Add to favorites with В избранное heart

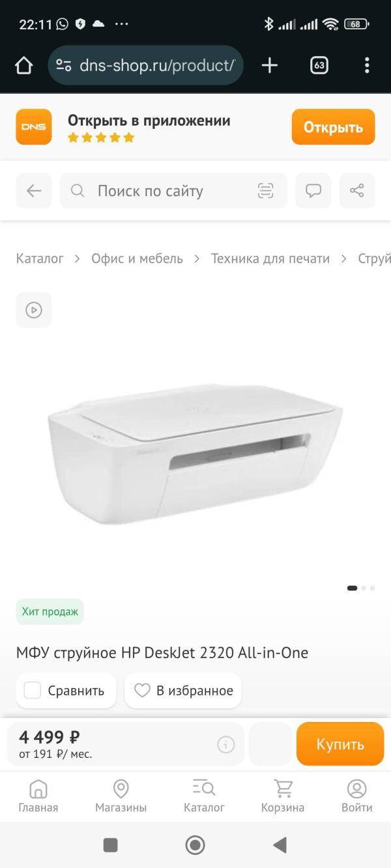point(183,691)
